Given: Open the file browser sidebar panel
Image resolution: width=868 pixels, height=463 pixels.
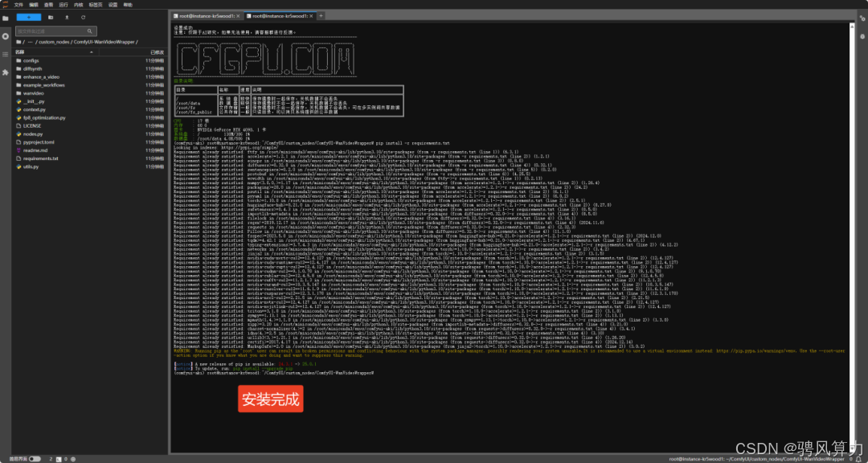Looking at the screenshot, I should click(x=6, y=18).
